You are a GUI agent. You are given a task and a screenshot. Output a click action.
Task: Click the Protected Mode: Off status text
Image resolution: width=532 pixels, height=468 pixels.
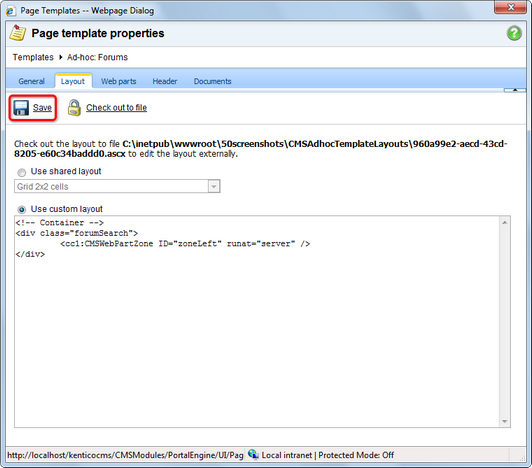tap(356, 455)
